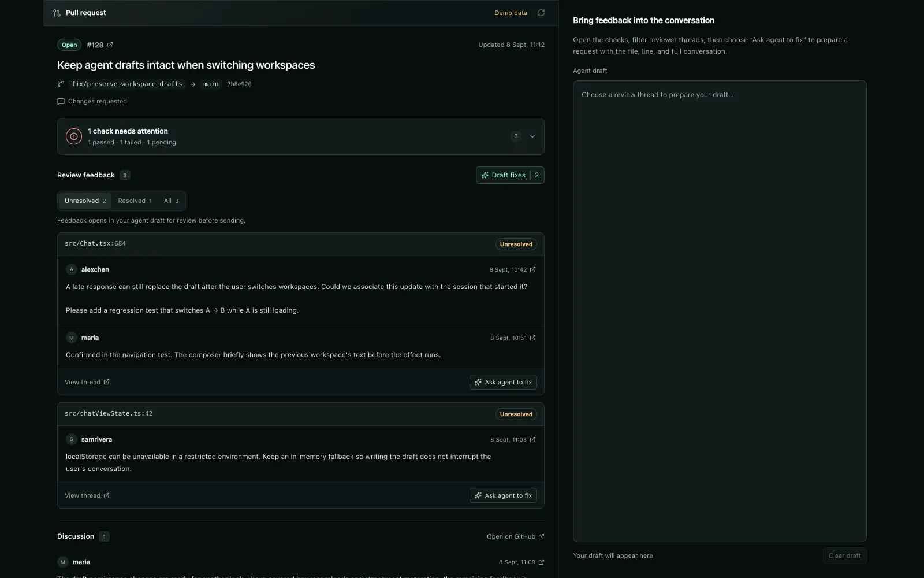The height and width of the screenshot is (578, 924).
Task: Click alexchen's avatar
Action: (72, 269)
